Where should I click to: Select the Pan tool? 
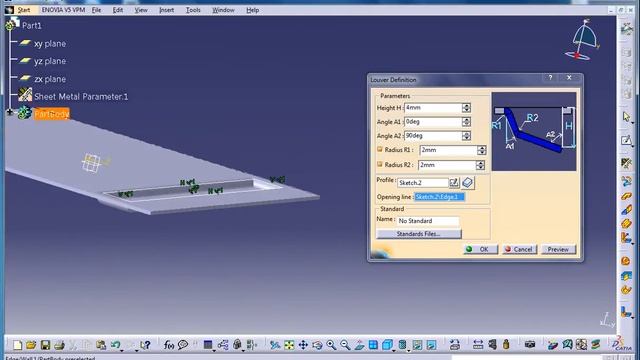303,345
